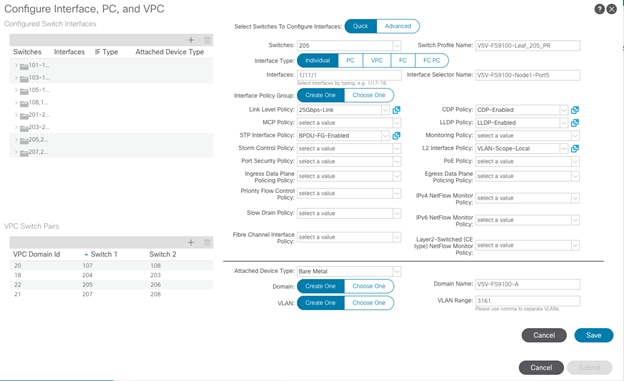Edit the Interfaces field showing 1/11/1
The width and height of the screenshot is (624, 381).
pyautogui.click(x=349, y=75)
